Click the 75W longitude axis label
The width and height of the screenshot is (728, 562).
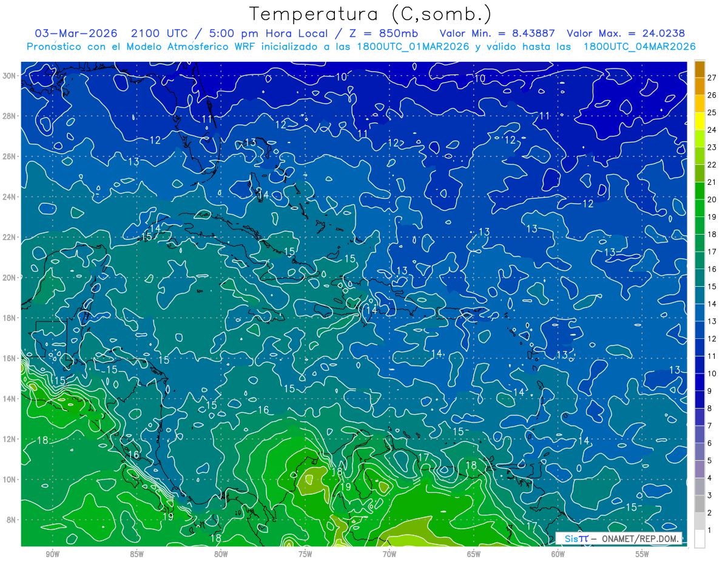click(305, 554)
